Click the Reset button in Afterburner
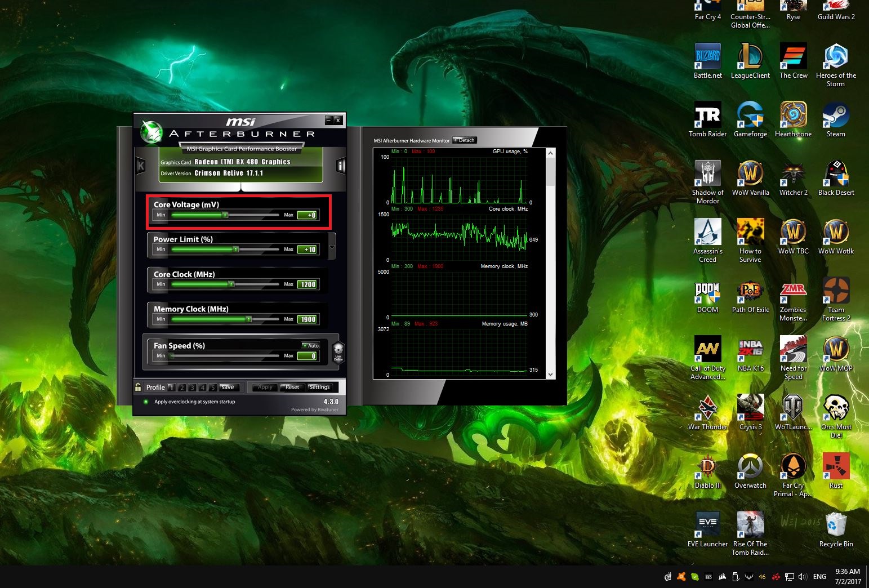 tap(292, 387)
